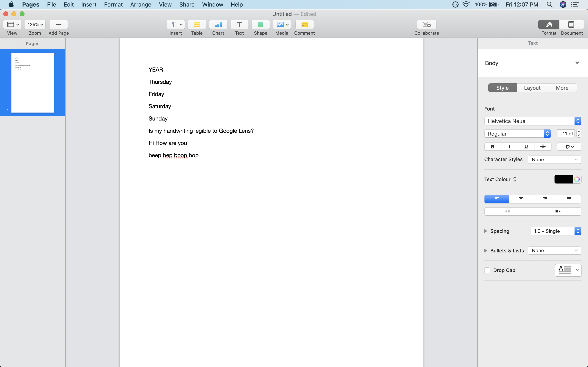This screenshot has width=588, height=367.
Task: Center align the text
Action: (521, 199)
